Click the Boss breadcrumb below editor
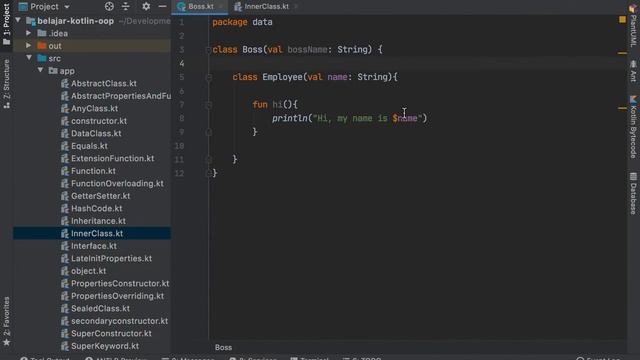The image size is (640, 360). tap(223, 347)
